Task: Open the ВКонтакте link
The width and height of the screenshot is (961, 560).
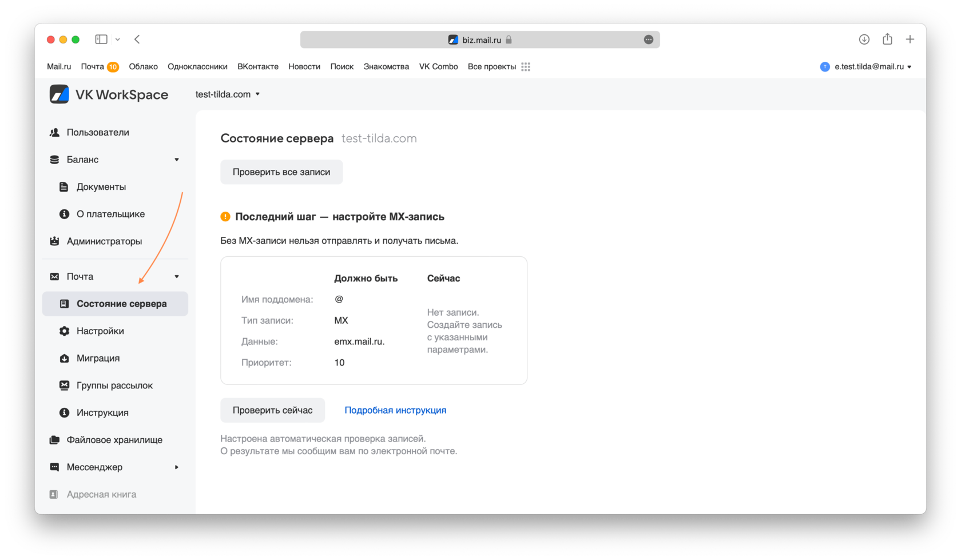Action: pos(258,67)
